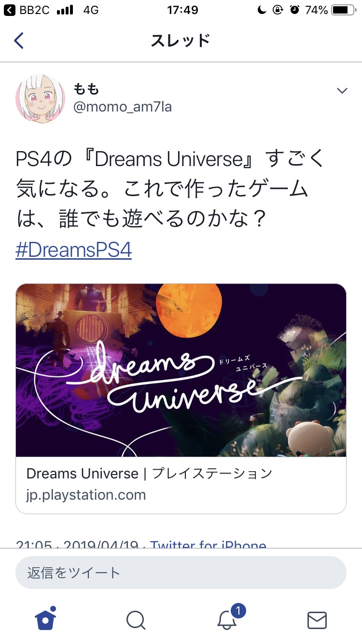Image resolution: width=362 pixels, height=644 pixels.
Task: Open もも's profile avatar picture
Action: [41, 98]
